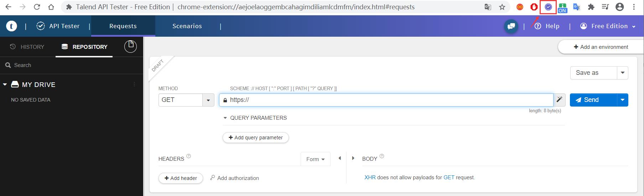Image resolution: width=644 pixels, height=196 pixels.
Task: Click Add an environment
Action: (601, 47)
